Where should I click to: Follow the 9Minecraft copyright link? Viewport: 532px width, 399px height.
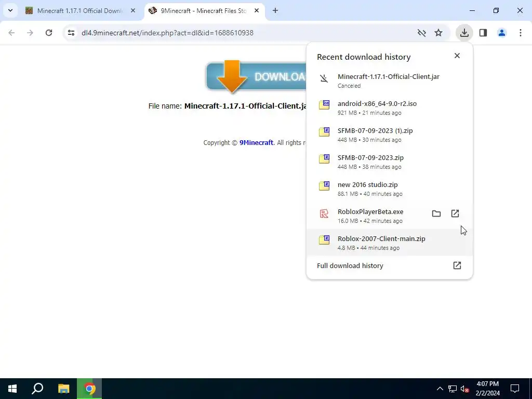(256, 142)
